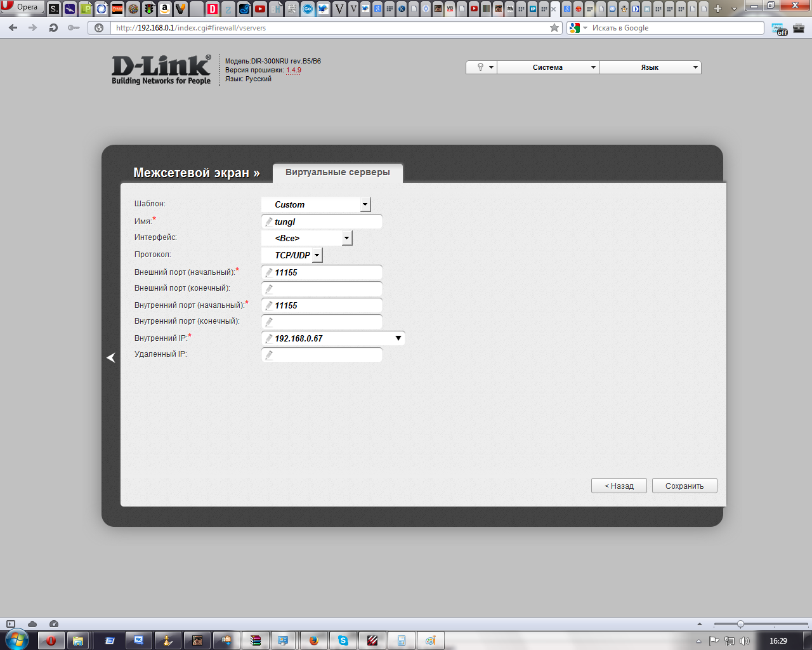
Task: Open Skype from the taskbar
Action: pyautogui.click(x=343, y=640)
